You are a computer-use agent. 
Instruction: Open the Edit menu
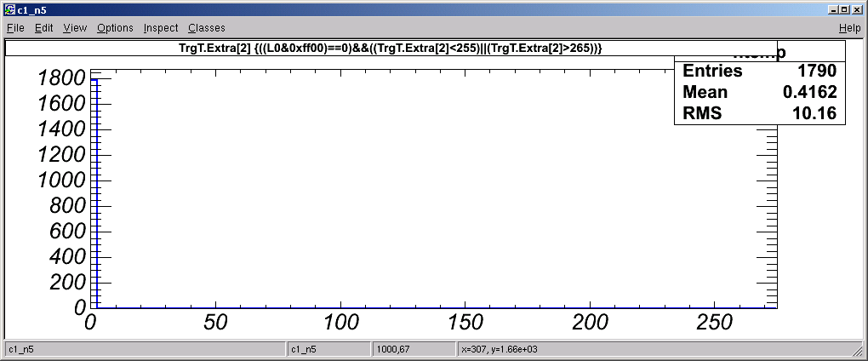tap(43, 28)
